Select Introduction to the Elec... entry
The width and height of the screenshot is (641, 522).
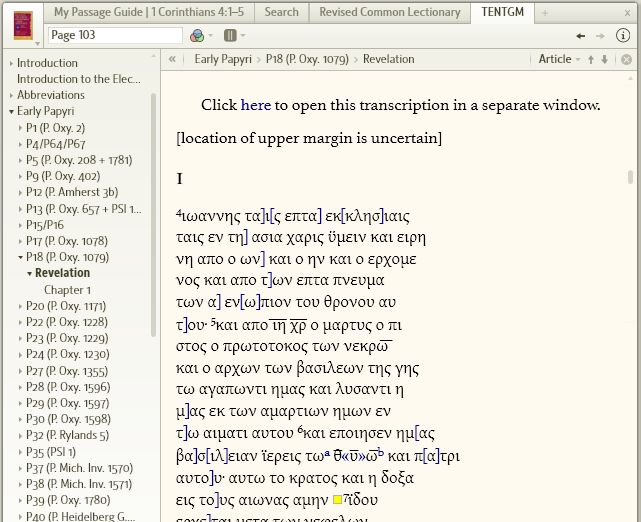pyautogui.click(x=78, y=79)
